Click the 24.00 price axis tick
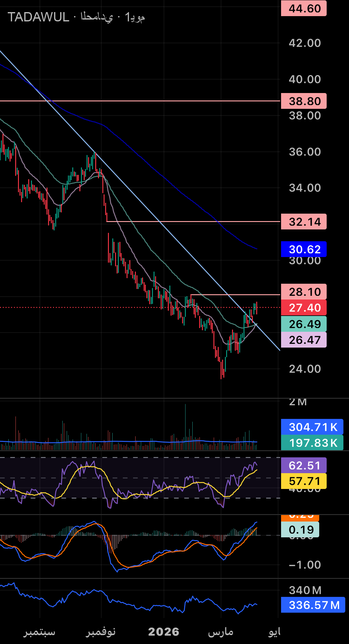Viewport: 349px width, 644px height. coord(305,369)
